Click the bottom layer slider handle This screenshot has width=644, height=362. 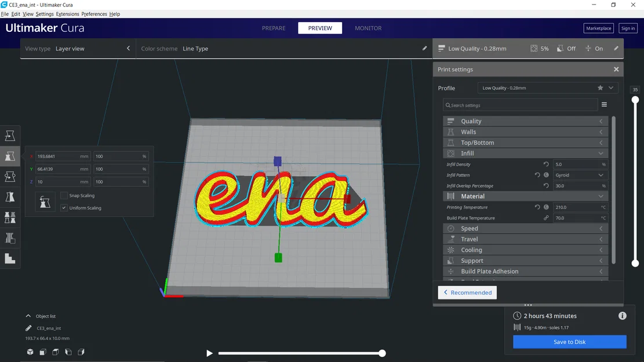pos(635,263)
